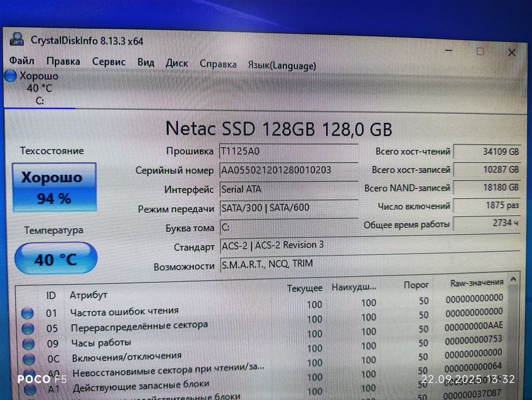Click the total host reads value 34109 GB
This screenshot has height=400, width=532.
(x=486, y=151)
